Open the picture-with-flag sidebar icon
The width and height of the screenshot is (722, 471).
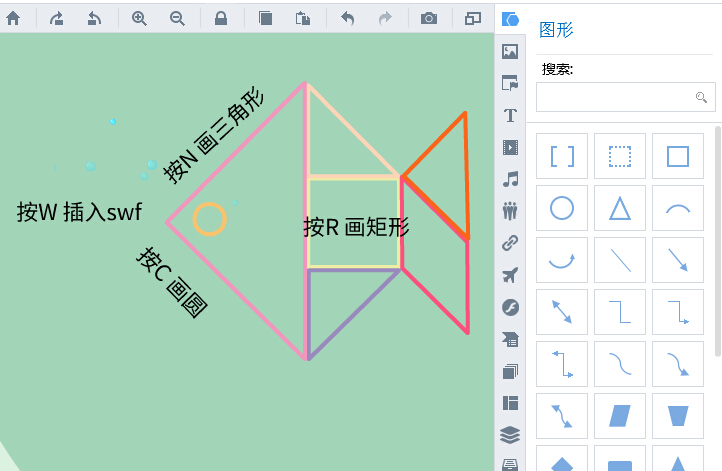point(510,83)
